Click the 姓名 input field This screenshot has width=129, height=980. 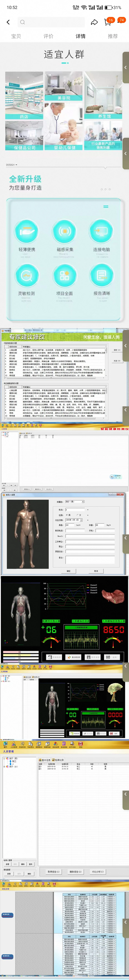click(75, 509)
